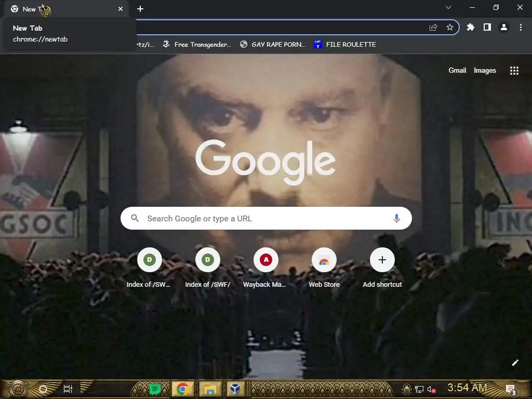The width and height of the screenshot is (532, 399).
Task: Select the New Tab browser tab
Action: pyautogui.click(x=66, y=9)
